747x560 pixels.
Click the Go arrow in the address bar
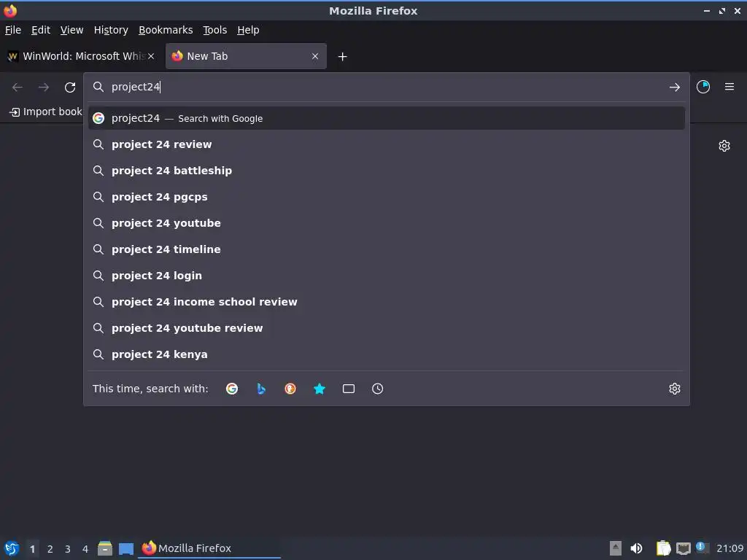674,87
